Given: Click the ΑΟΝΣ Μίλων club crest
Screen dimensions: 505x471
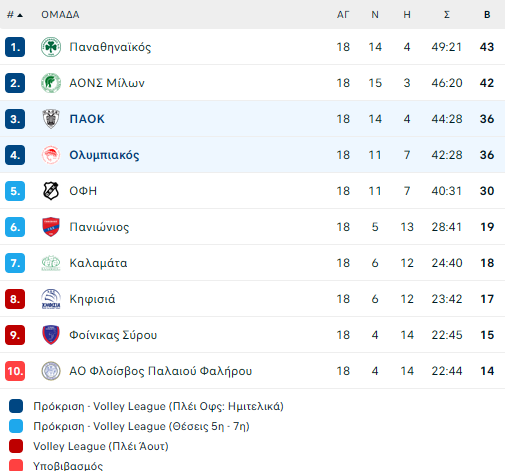Looking at the screenshot, I should 51,83.
